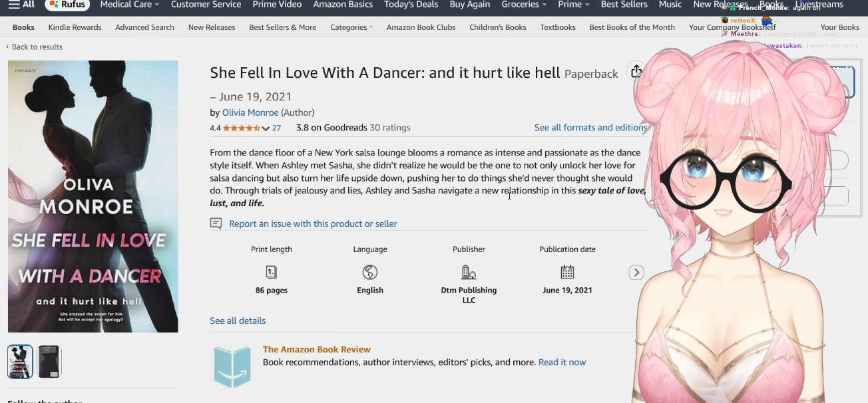Open Textbooks

tap(558, 27)
